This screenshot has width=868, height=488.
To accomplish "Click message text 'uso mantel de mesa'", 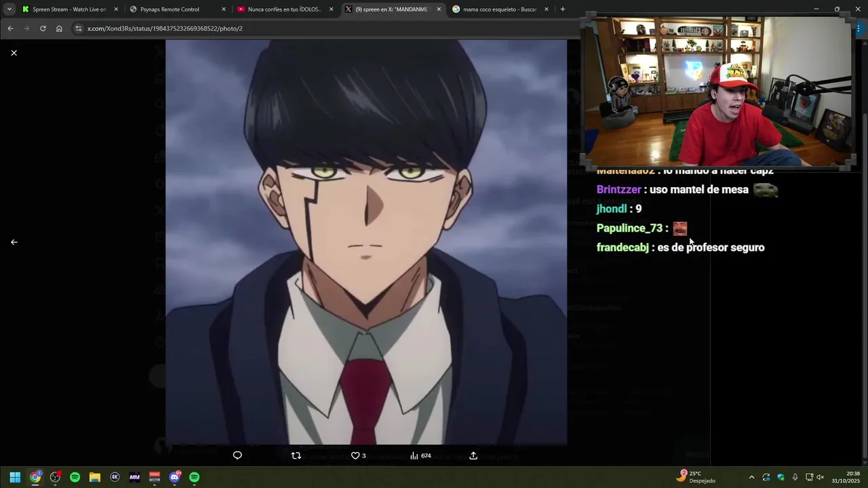I will 698,190.
